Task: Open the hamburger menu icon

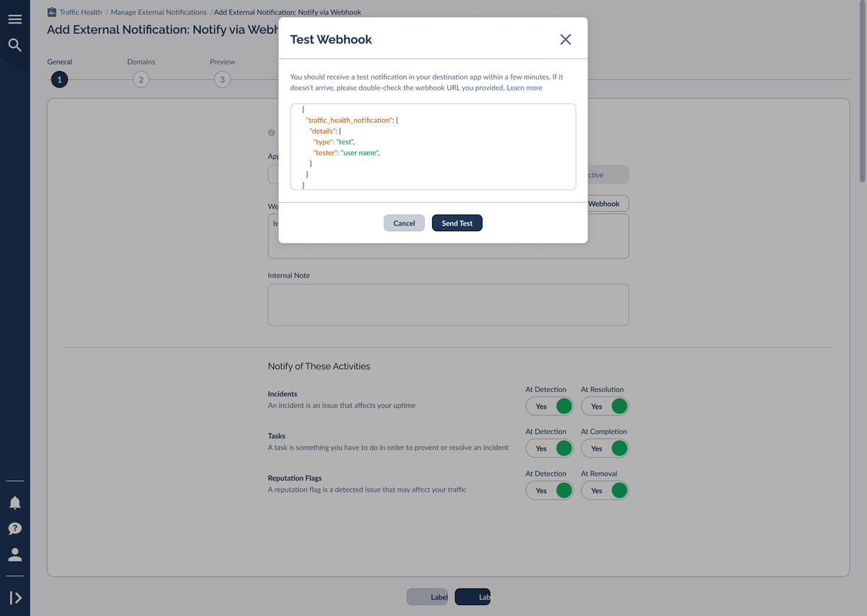Action: pyautogui.click(x=14, y=19)
